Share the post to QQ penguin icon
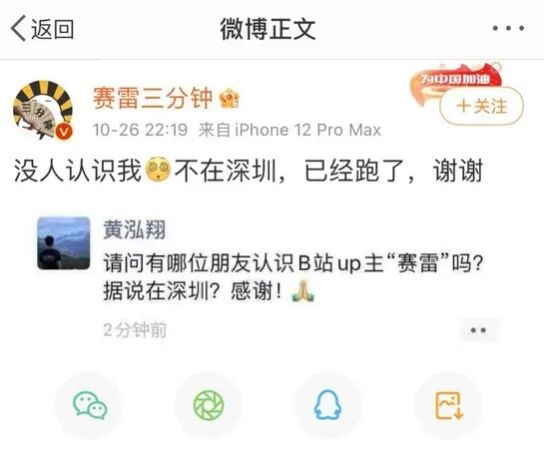The width and height of the screenshot is (544, 460). point(328,405)
